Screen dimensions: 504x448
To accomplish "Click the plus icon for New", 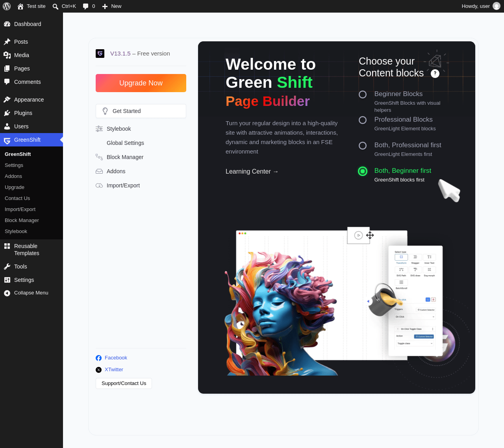I will coord(105,6).
